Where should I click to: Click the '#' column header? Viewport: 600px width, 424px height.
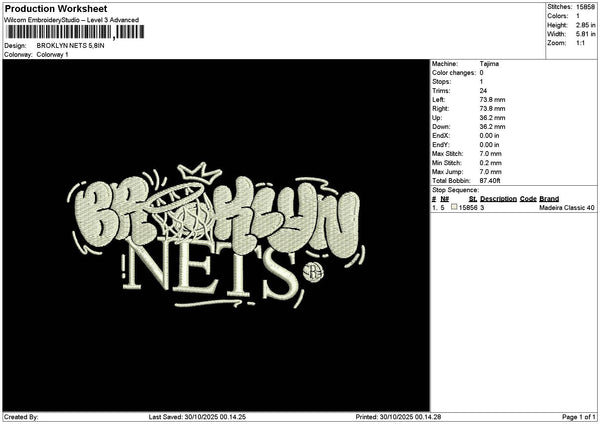(x=434, y=199)
